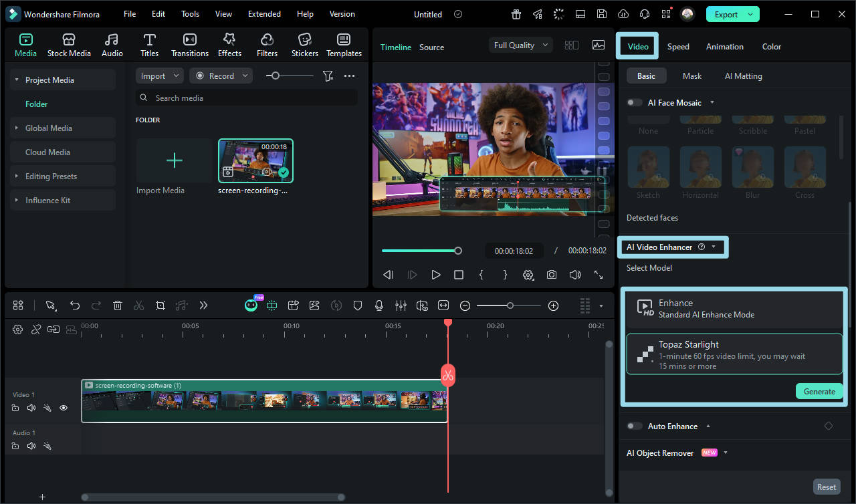Open the Tools menu

coord(190,13)
